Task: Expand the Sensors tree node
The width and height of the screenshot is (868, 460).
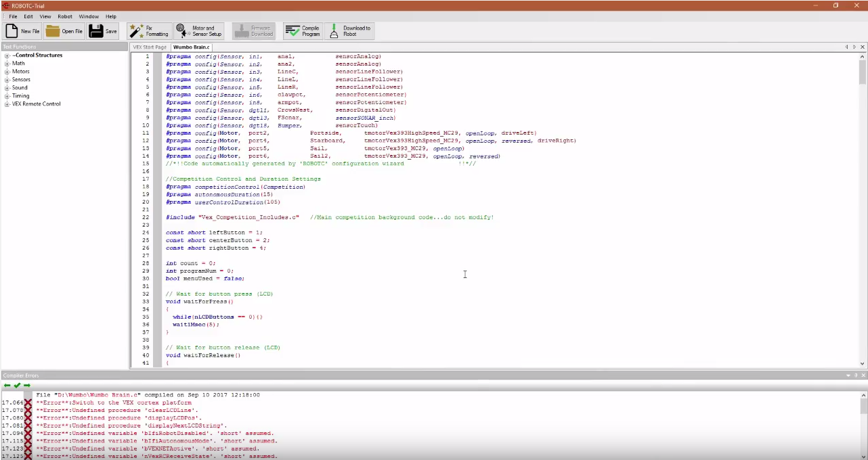Action: click(x=7, y=80)
